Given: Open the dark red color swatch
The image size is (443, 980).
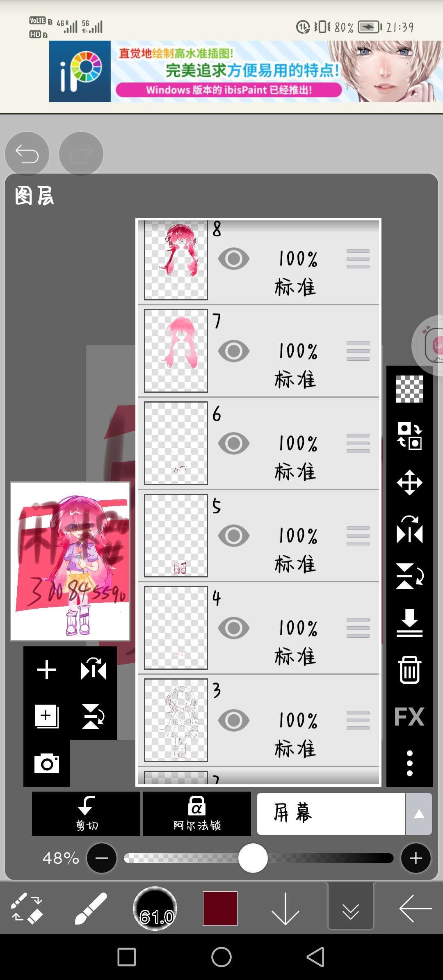Looking at the screenshot, I should click(x=220, y=908).
